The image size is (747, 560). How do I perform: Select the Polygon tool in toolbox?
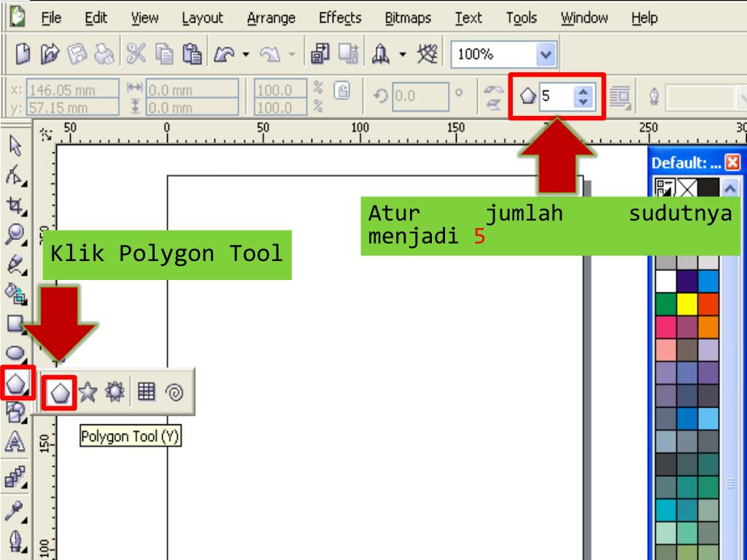[17, 382]
